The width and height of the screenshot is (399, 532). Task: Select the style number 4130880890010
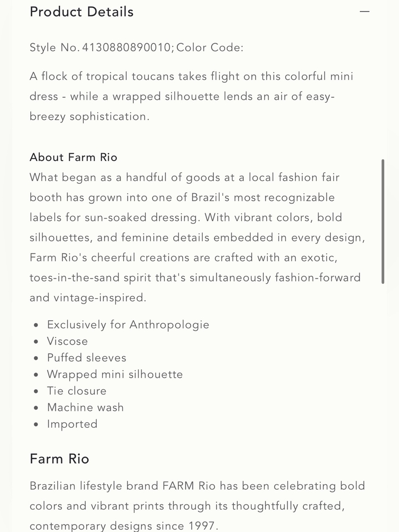click(126, 47)
